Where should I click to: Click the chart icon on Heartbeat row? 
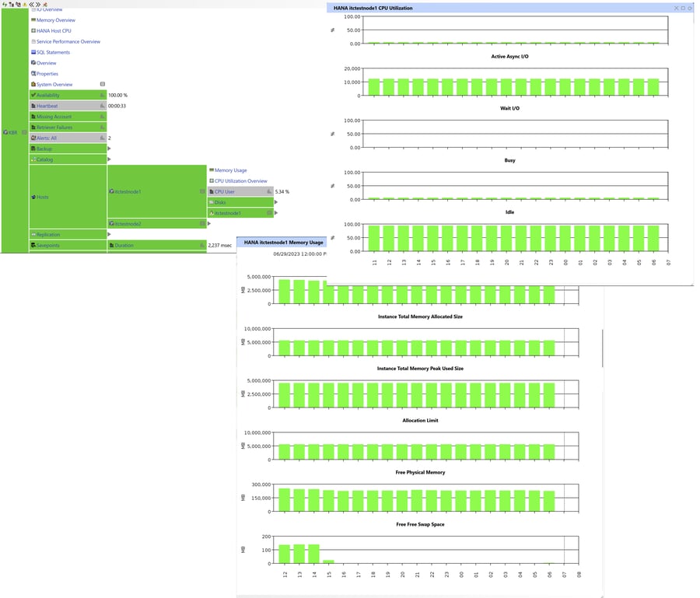(x=102, y=106)
